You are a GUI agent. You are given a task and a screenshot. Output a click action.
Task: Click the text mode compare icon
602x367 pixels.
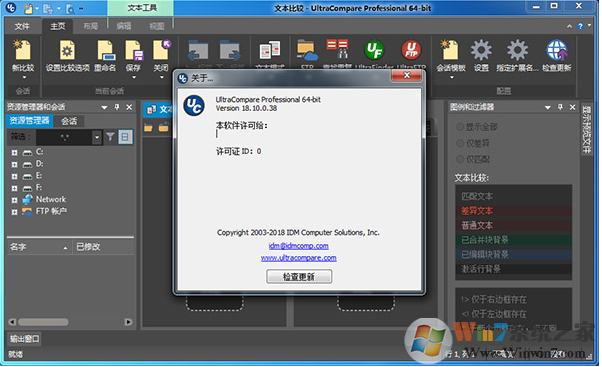(x=270, y=50)
